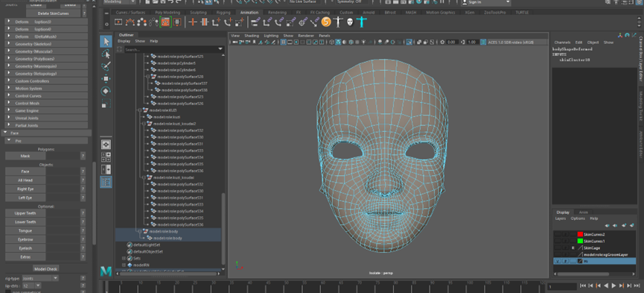The image size is (644, 293).
Task: Toggle the non-symmetrical checkbox
Action: (7, 292)
